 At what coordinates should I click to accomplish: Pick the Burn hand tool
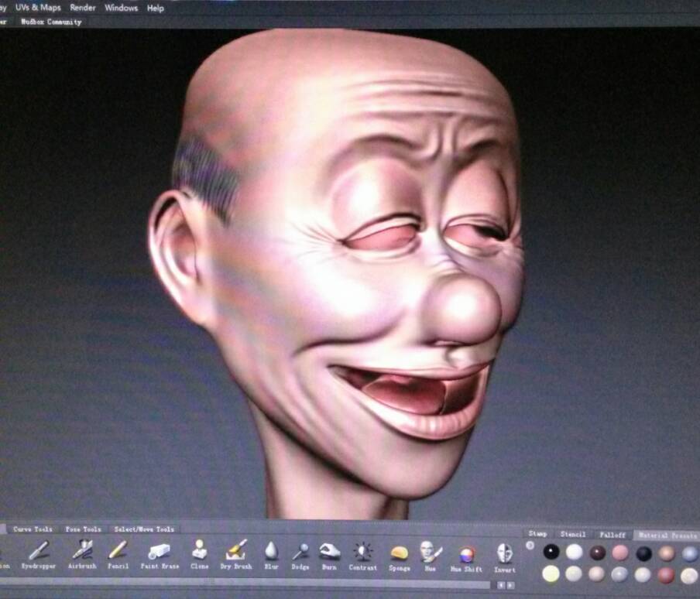(329, 556)
